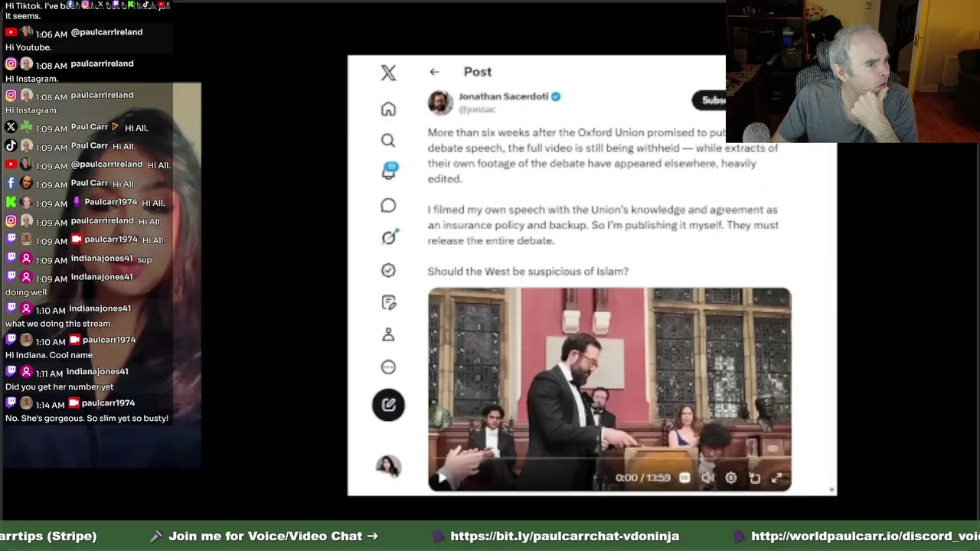This screenshot has height=551, width=980.
Task: Open the bit.ly/paulcarrchat-vdoninja ticker link
Action: [x=564, y=536]
